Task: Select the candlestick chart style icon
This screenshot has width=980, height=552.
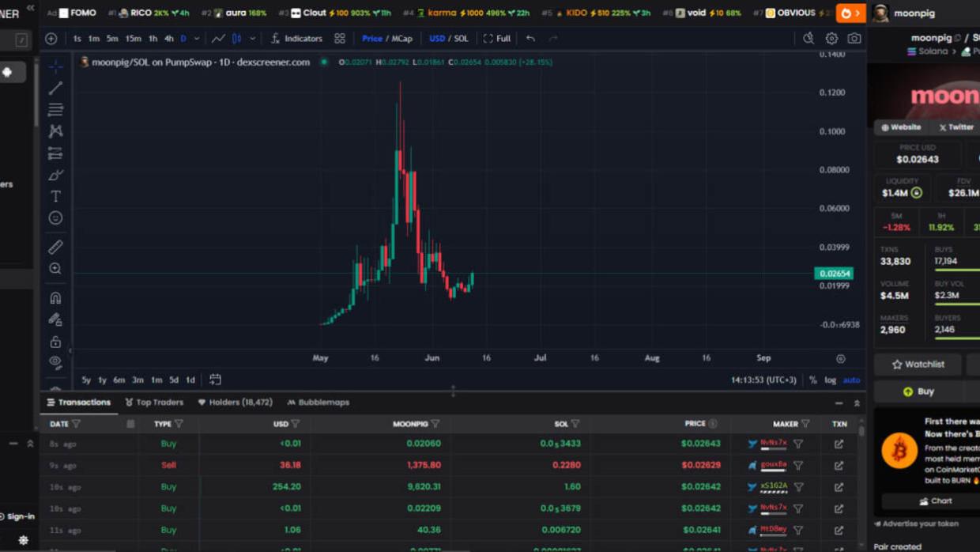Action: [x=236, y=38]
